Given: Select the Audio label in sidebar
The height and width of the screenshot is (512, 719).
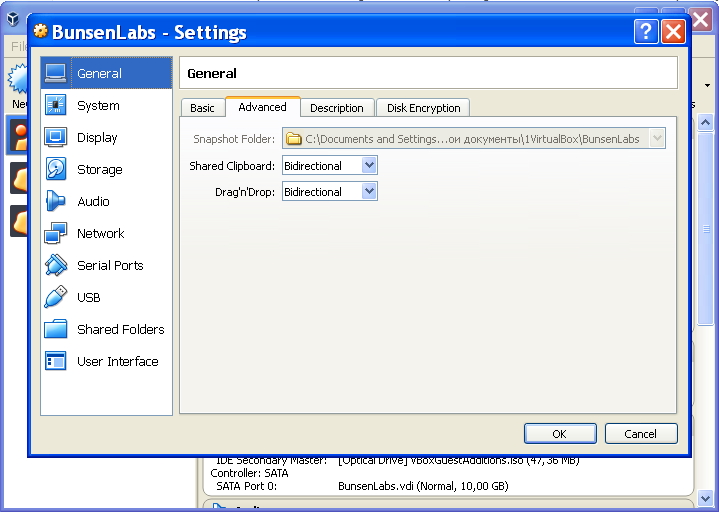Looking at the screenshot, I should pos(93,201).
